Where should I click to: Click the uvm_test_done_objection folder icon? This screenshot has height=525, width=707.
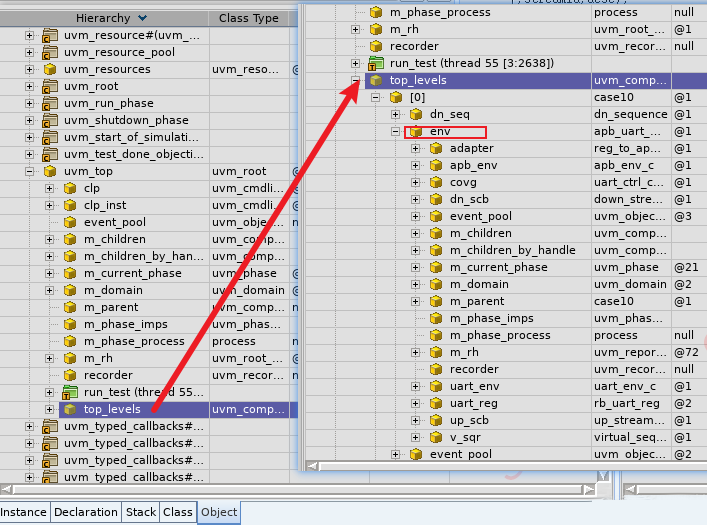coord(50,155)
